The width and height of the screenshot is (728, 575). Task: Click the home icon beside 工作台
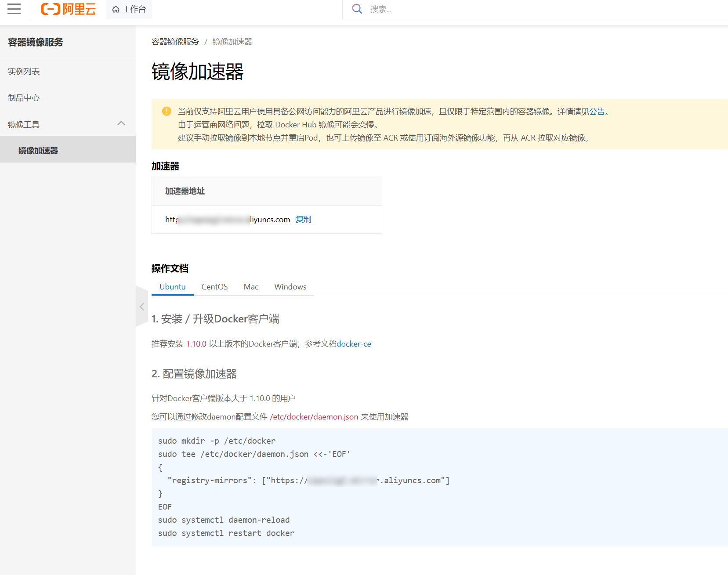click(116, 9)
